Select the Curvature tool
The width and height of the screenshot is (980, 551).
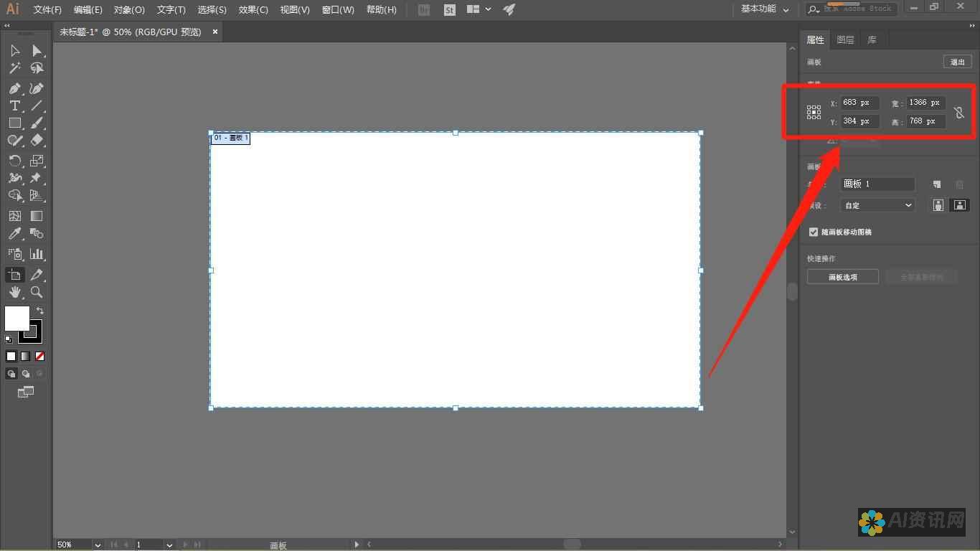[37, 88]
